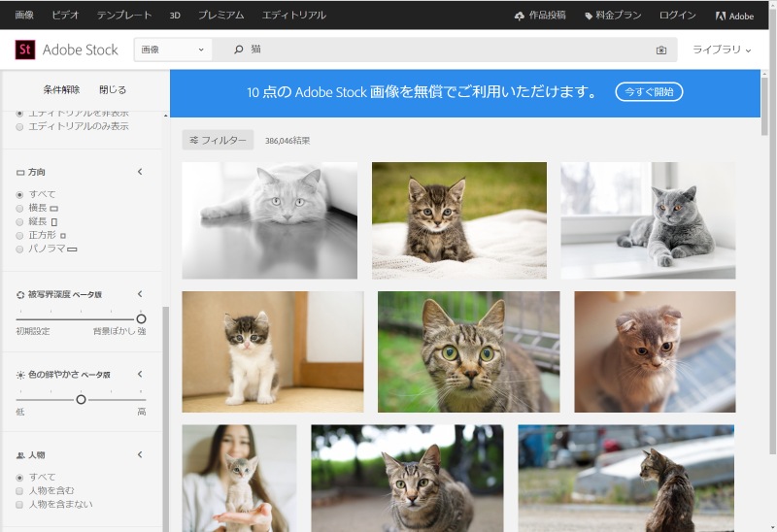Click the 今すぐ開始 banner button
Viewport: 777px width, 532px height.
point(649,92)
